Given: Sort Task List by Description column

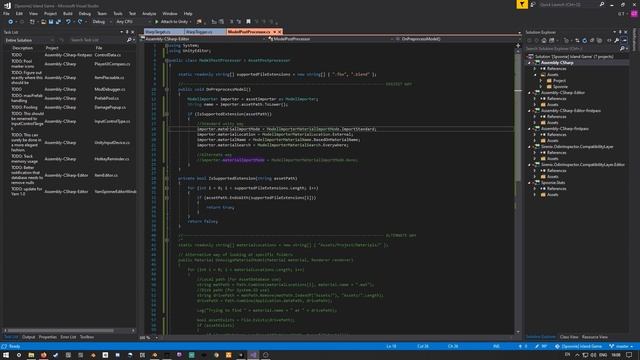Looking at the screenshot, I should [x=22, y=48].
